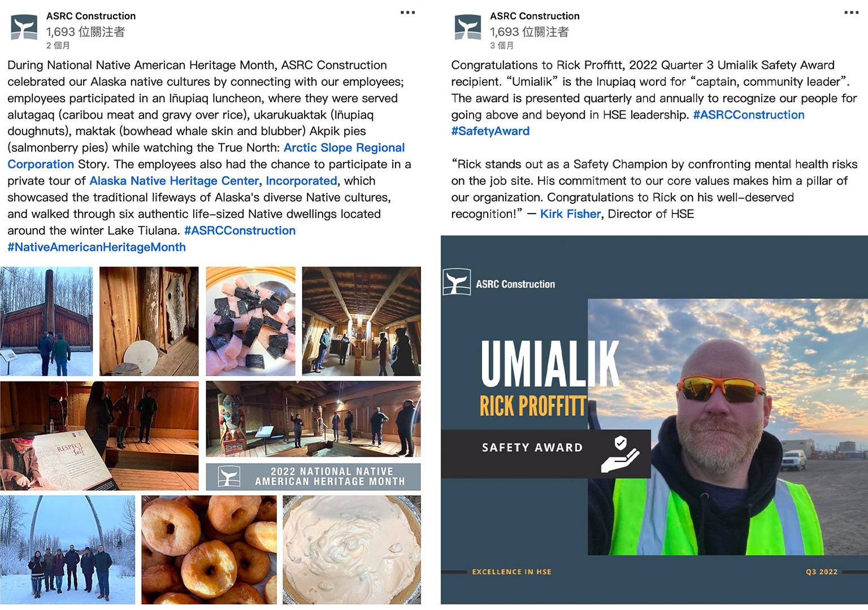Click the #ASRCConstruction hashtag in right post
868x610 pixels.
(x=749, y=115)
